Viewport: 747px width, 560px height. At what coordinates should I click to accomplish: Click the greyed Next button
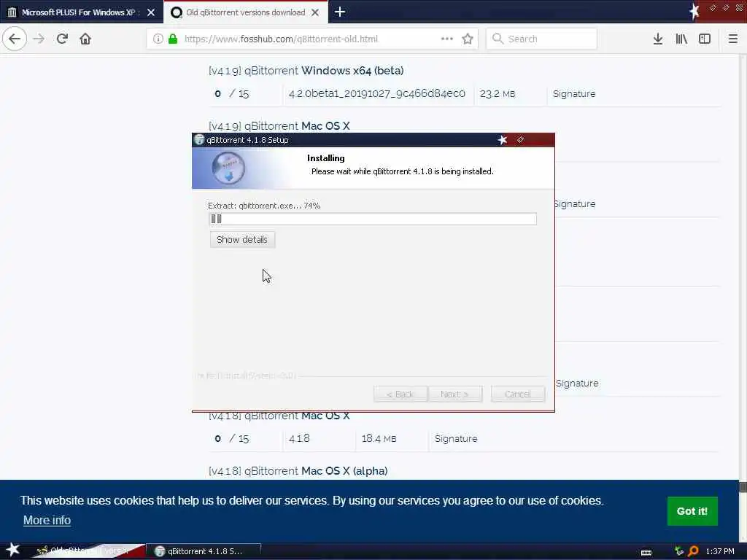(454, 394)
